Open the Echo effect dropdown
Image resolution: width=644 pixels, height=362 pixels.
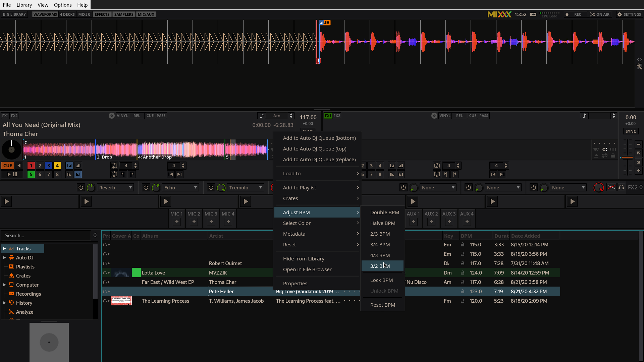[180, 188]
